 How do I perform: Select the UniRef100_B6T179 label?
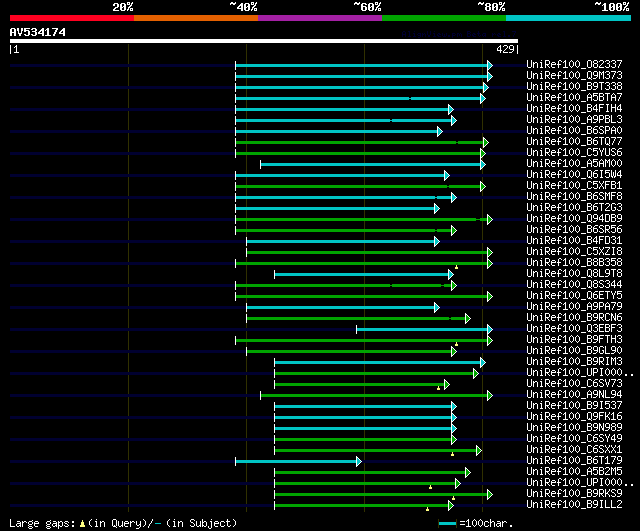(574, 461)
